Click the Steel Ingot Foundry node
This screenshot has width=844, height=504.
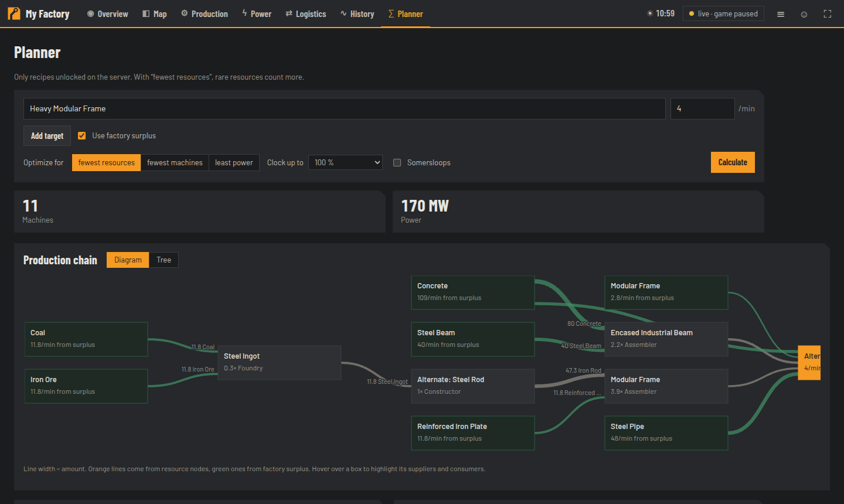click(x=280, y=362)
